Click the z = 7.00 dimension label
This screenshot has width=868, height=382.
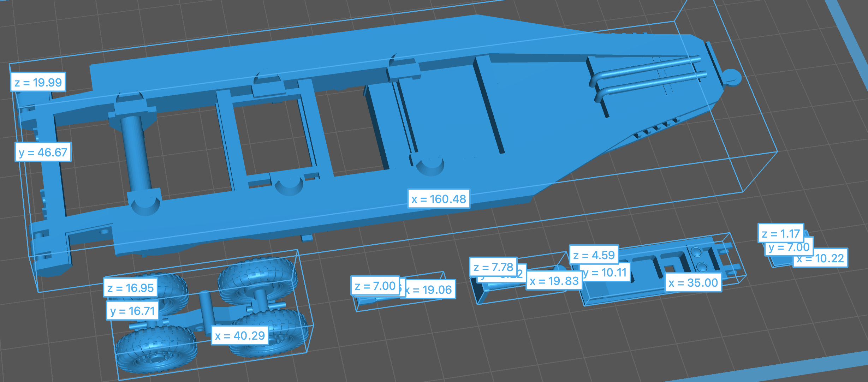click(375, 286)
